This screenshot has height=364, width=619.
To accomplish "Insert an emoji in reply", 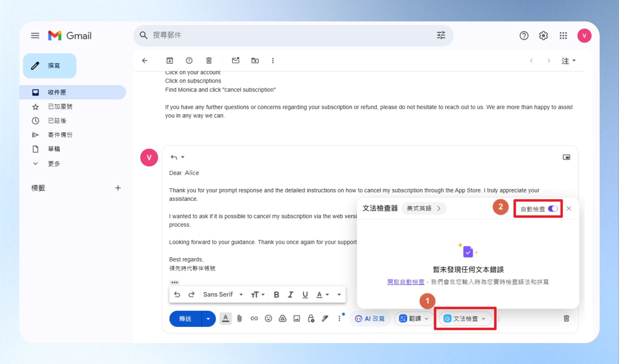I will (x=268, y=319).
